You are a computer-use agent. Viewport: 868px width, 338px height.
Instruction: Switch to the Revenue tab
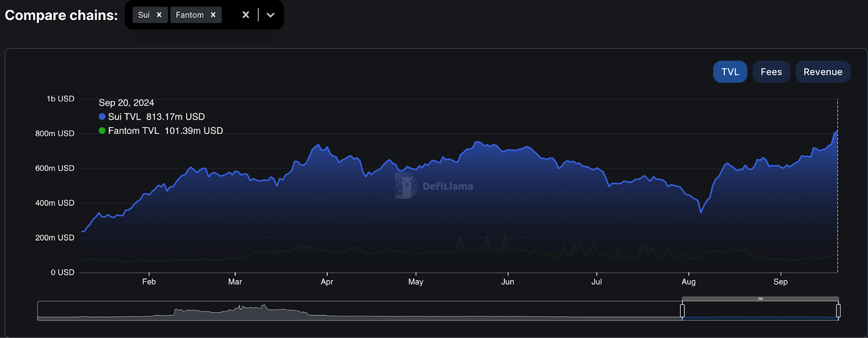(x=822, y=72)
